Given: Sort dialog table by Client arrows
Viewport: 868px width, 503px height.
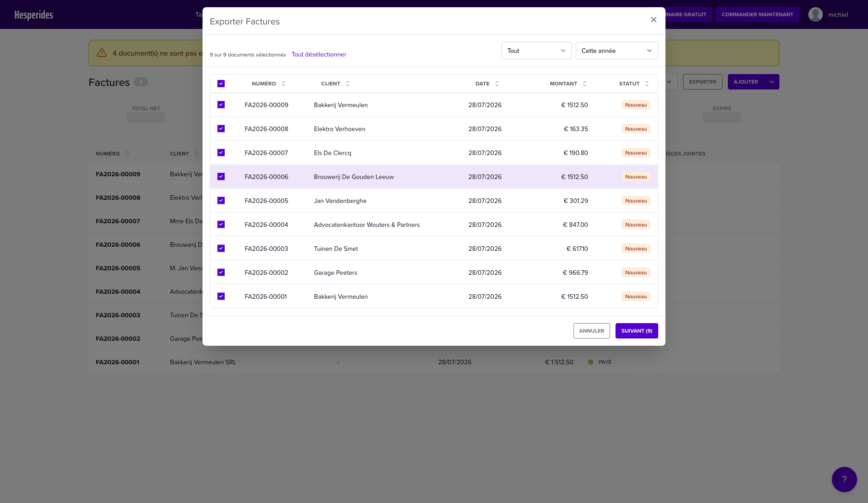Looking at the screenshot, I should (348, 84).
